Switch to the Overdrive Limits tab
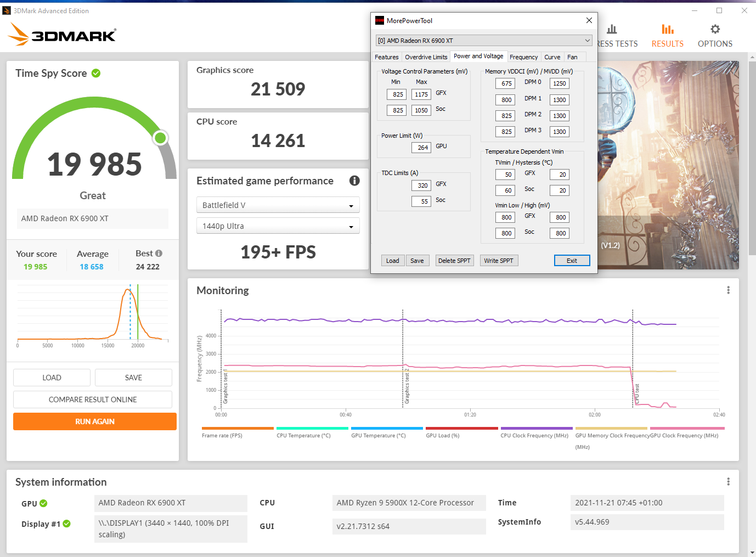The width and height of the screenshot is (756, 557). [x=426, y=57]
